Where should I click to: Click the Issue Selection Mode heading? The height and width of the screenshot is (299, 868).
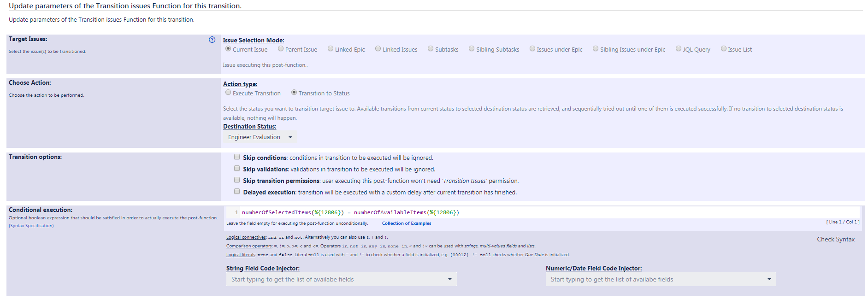tap(254, 41)
